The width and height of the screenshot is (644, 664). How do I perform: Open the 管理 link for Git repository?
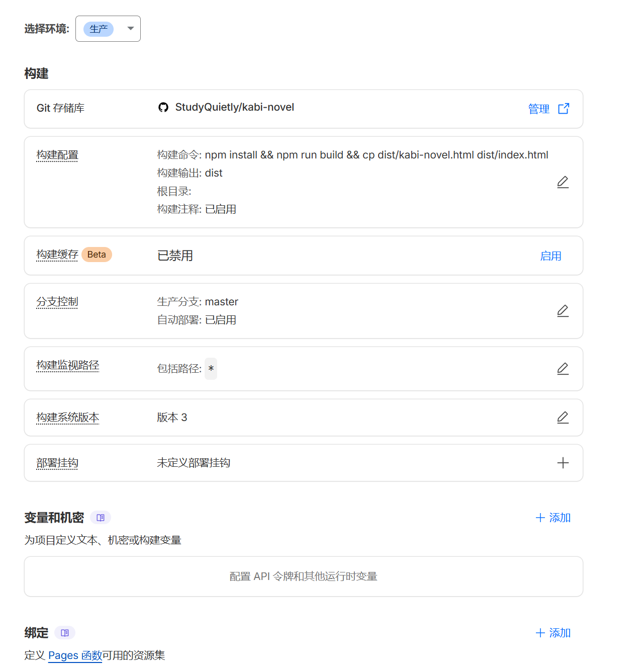538,109
